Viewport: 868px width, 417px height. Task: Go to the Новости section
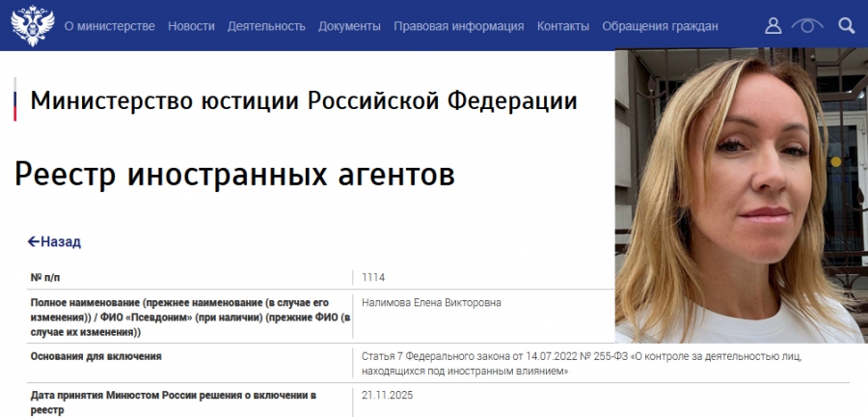[191, 26]
